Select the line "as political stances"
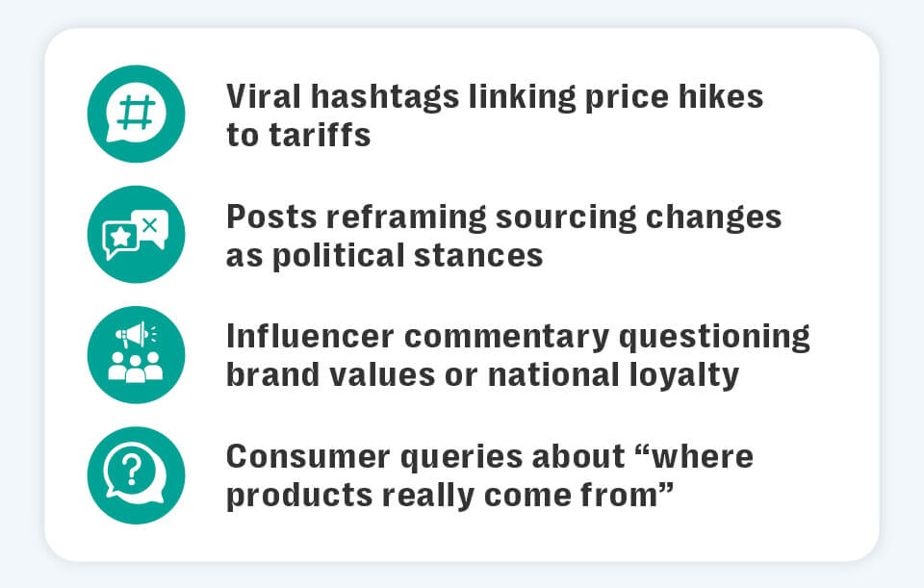Image resolution: width=924 pixels, height=588 pixels. pyautogui.click(x=385, y=256)
